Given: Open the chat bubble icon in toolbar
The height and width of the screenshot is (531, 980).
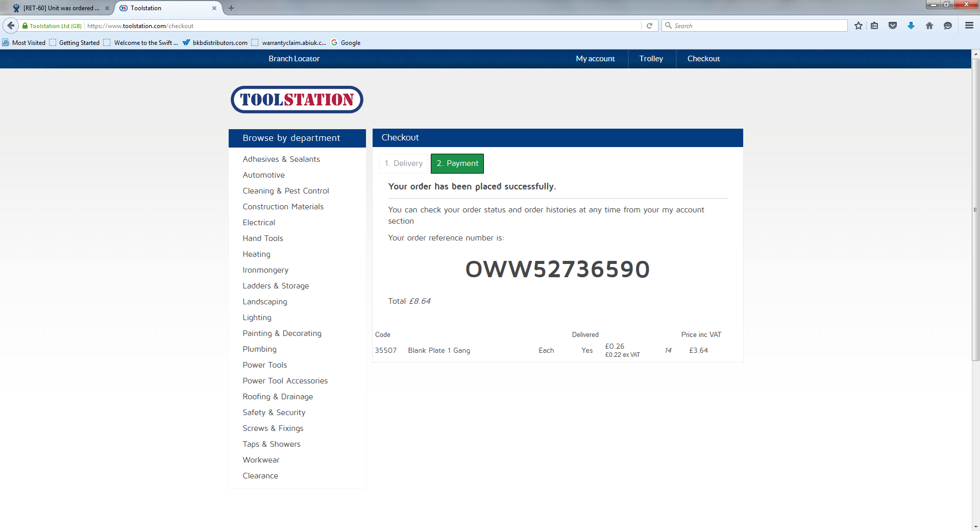Looking at the screenshot, I should click(x=948, y=26).
